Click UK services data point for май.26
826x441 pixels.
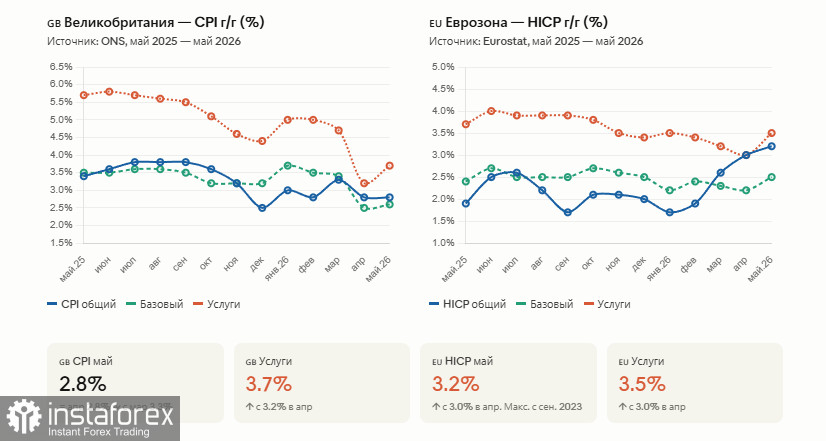tap(389, 165)
